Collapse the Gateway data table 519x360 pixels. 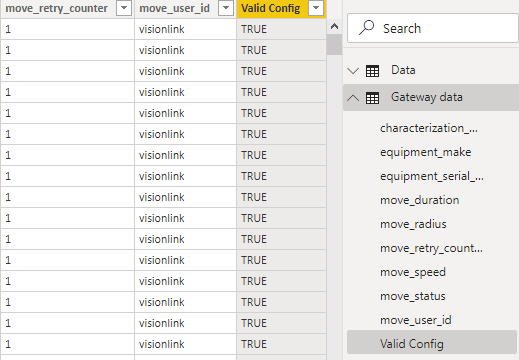[353, 98]
